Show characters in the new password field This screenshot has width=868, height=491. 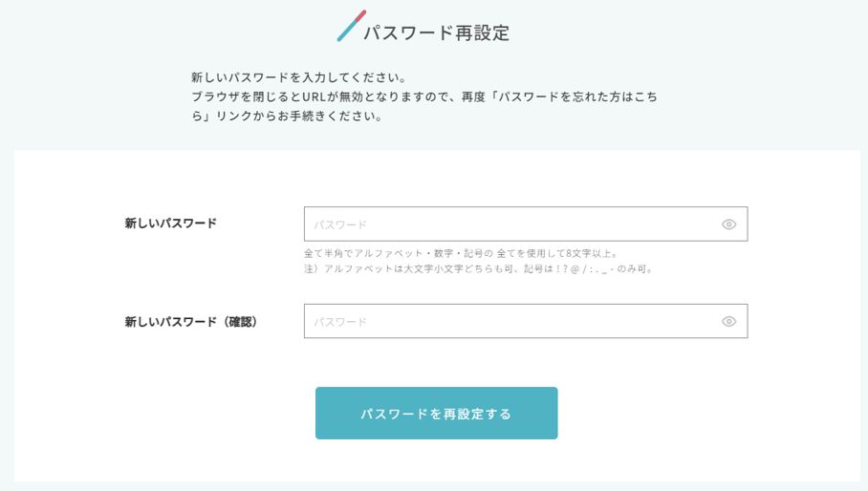728,224
